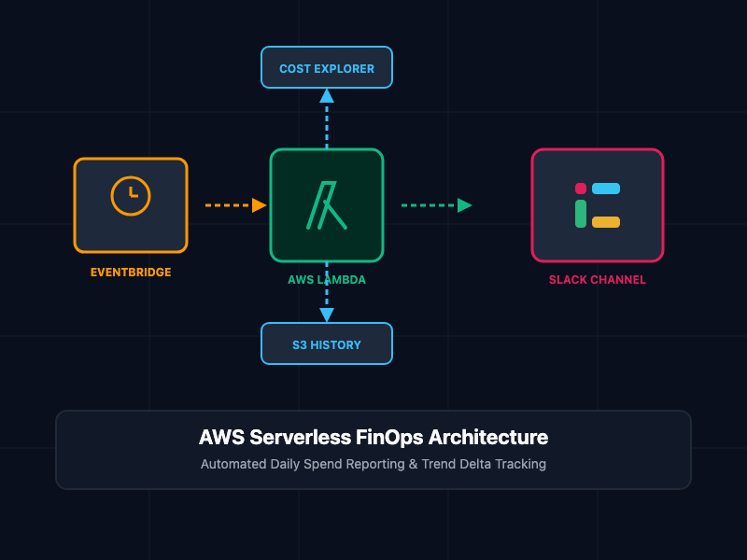Click the green arrow toward Slack Channel
Image resolution: width=747 pixels, height=560 pixels.
click(x=437, y=205)
